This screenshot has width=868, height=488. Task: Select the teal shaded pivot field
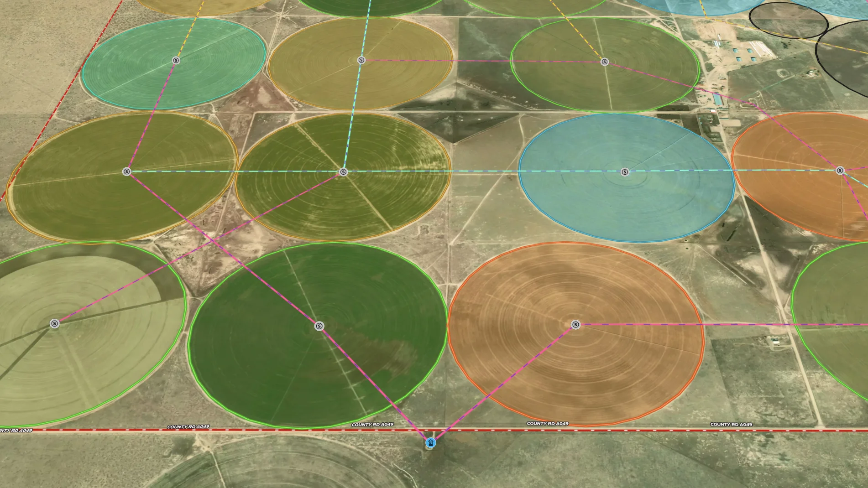coord(174,64)
